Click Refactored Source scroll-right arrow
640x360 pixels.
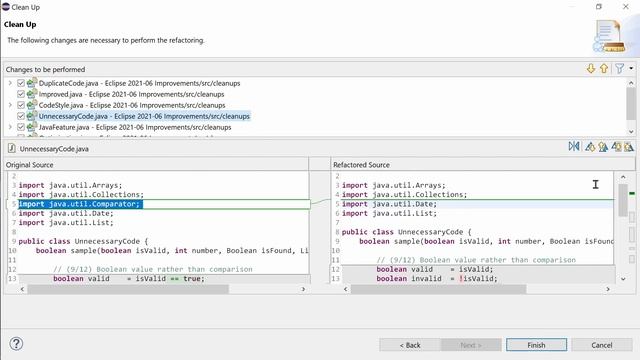coord(608,289)
